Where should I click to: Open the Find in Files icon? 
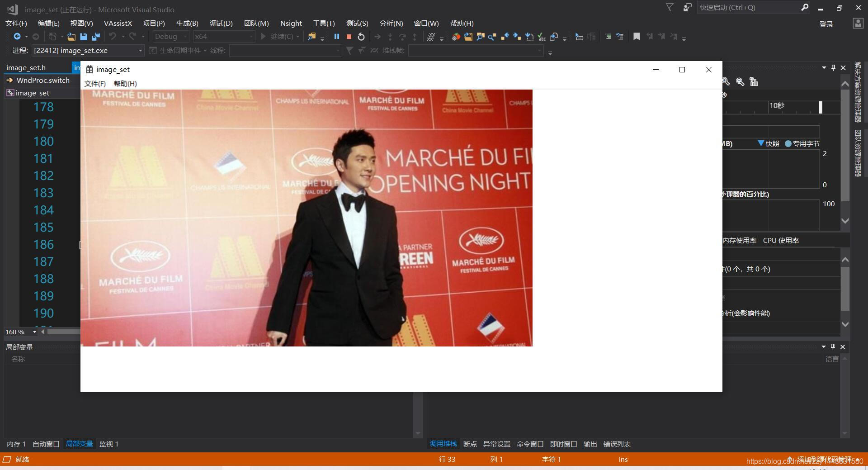click(x=311, y=37)
